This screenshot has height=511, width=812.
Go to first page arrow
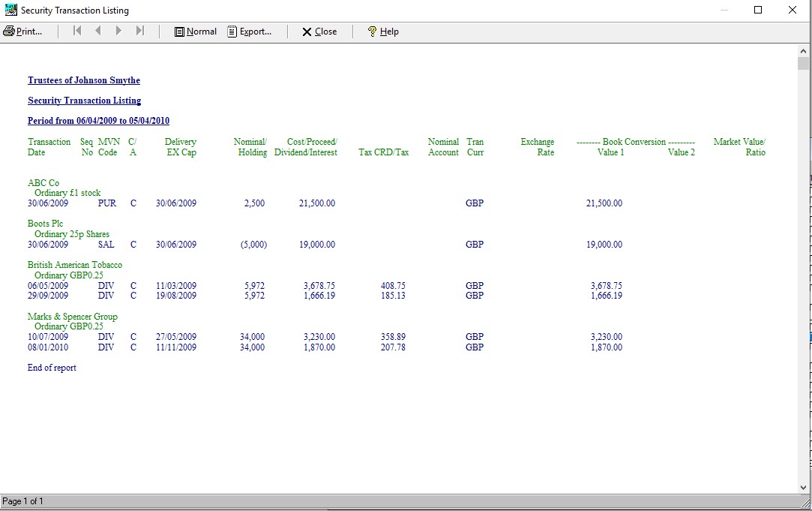coord(78,31)
